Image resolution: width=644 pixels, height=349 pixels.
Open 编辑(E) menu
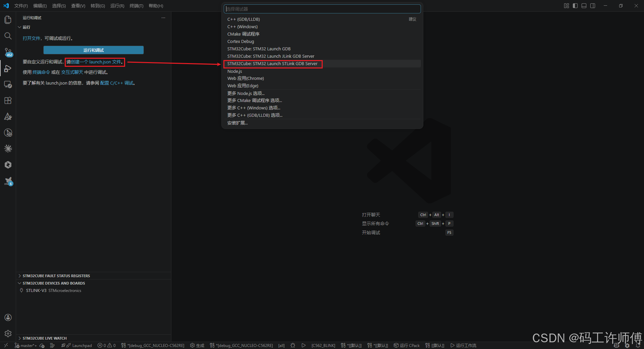click(40, 6)
